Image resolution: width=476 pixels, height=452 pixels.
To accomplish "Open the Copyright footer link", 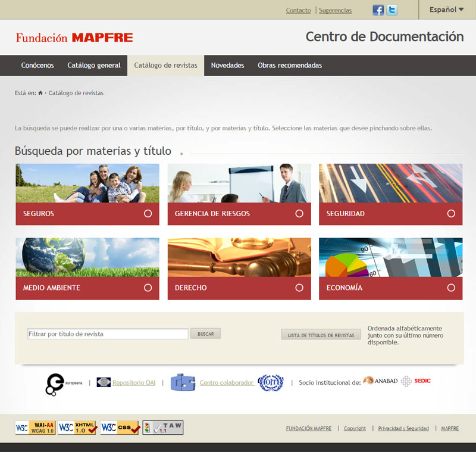I will tap(355, 428).
